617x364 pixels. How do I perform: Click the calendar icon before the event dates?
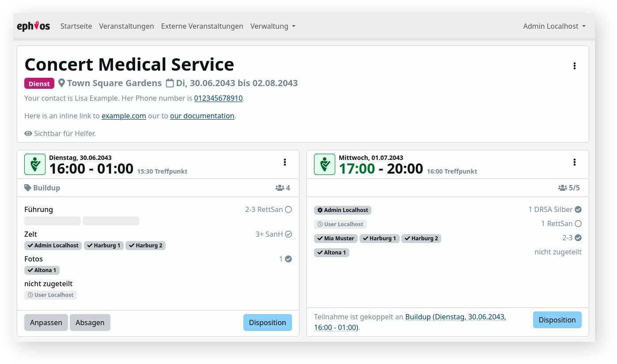click(170, 83)
